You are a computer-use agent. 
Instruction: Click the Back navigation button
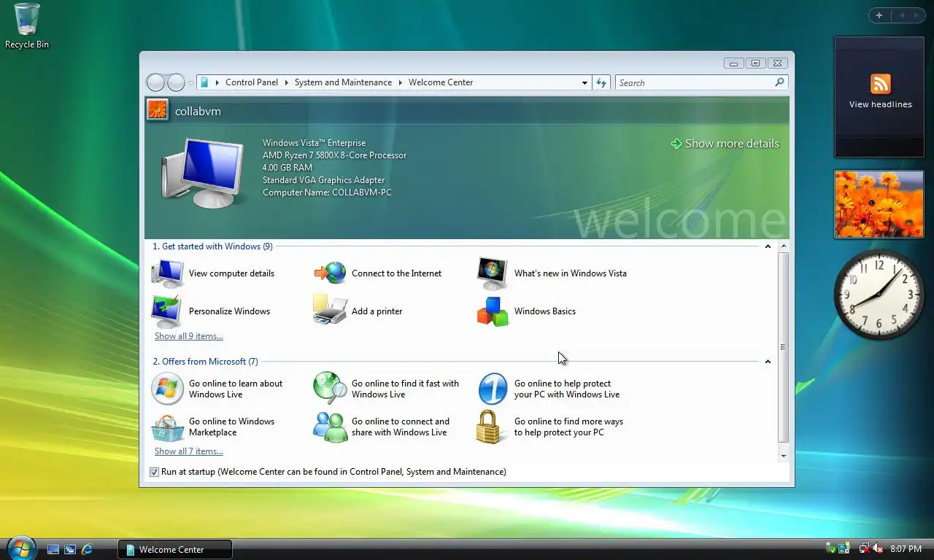coord(155,82)
